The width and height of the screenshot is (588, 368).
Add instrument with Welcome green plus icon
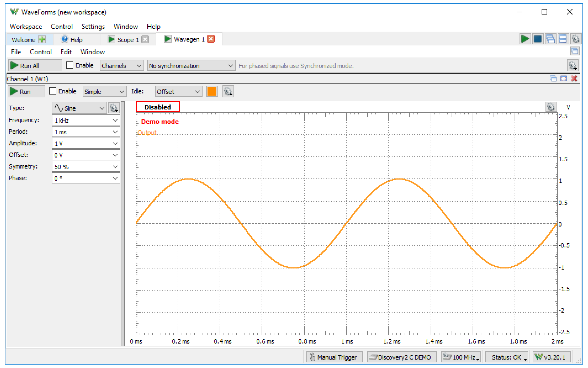tap(42, 39)
